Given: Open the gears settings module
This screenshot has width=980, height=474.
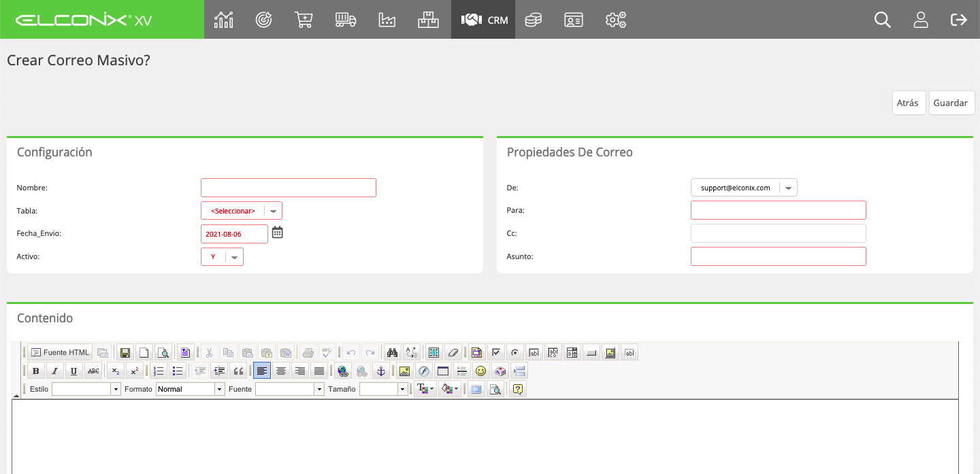Looking at the screenshot, I should [x=616, y=20].
